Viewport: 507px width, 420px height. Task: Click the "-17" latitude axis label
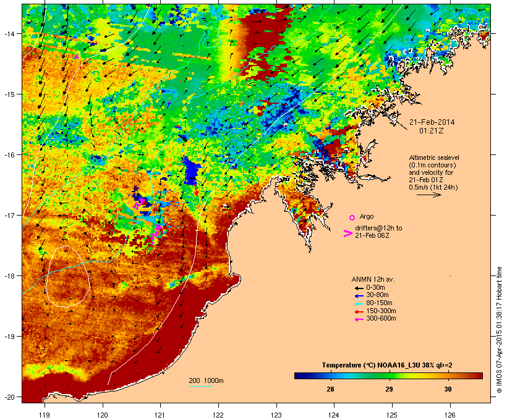click(9, 216)
